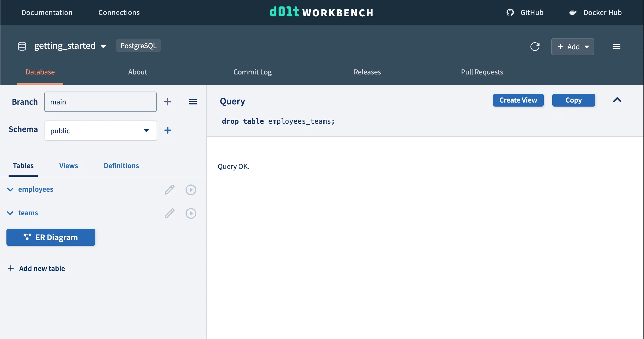Click the pencil edit icon for employees table
644x339 pixels.
tap(169, 190)
